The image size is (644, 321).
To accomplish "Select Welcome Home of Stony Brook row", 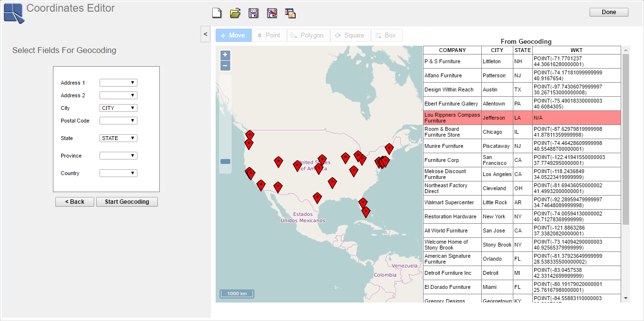I will (x=522, y=245).
